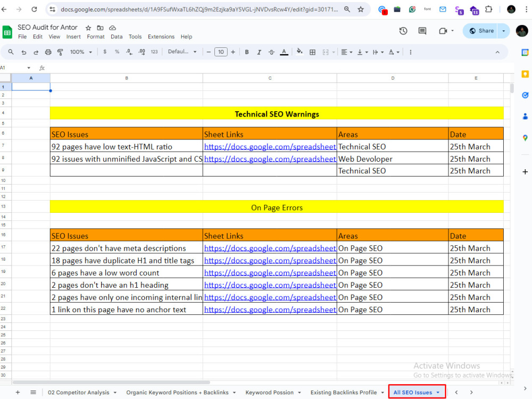Open link for low word count row

pos(270,273)
